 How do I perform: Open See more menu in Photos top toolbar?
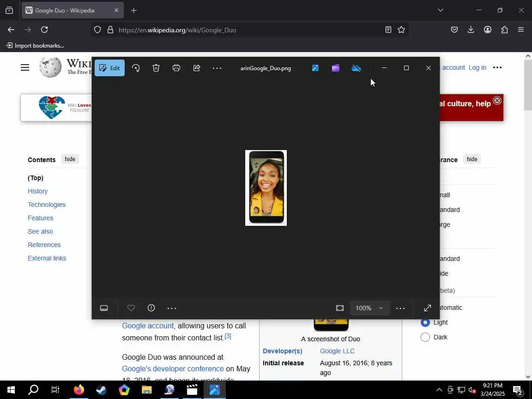tap(217, 68)
